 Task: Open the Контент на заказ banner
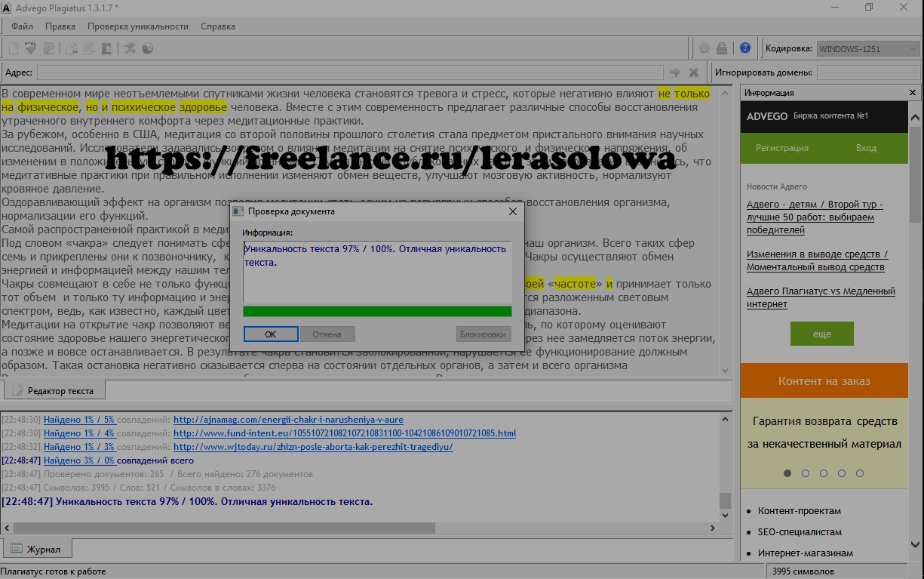[x=824, y=380]
